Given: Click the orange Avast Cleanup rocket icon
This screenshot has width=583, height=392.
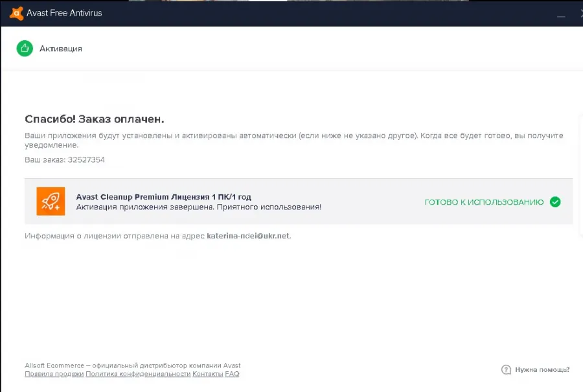Looking at the screenshot, I should 51,202.
